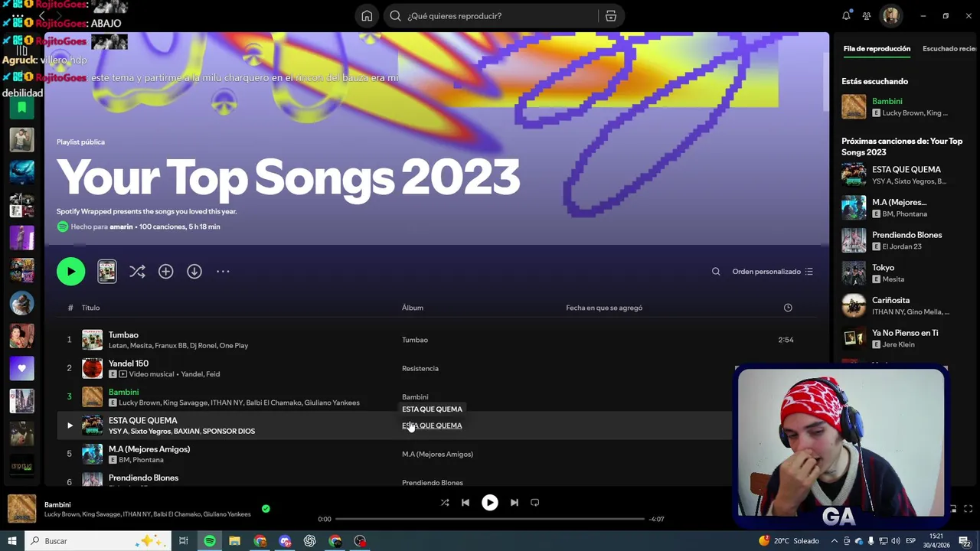Toggle playlist shuffle next to cover preview

point(137,272)
